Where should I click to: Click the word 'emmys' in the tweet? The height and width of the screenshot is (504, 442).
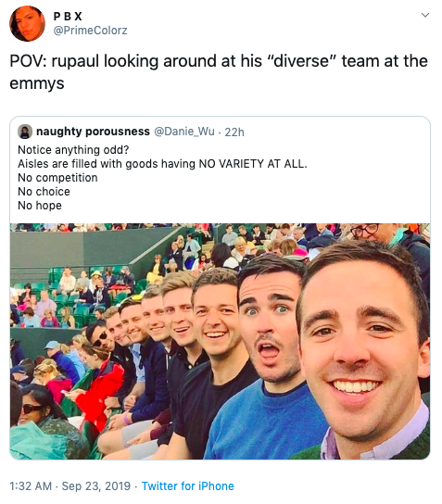coord(37,83)
